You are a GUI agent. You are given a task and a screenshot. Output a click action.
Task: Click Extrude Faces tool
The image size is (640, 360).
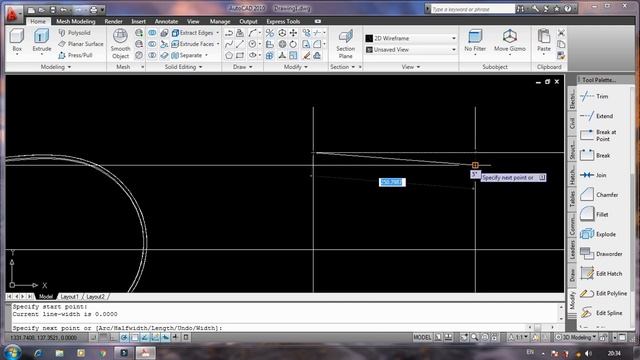(193, 44)
